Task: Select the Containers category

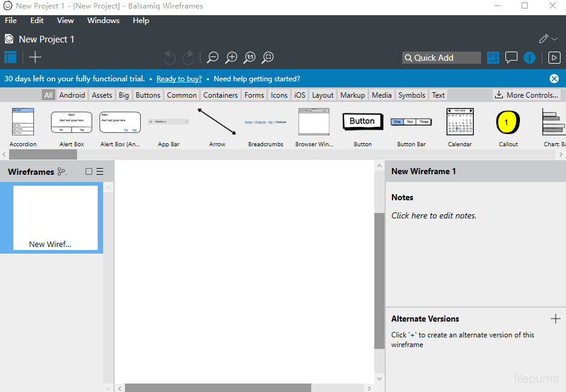Action: click(220, 95)
